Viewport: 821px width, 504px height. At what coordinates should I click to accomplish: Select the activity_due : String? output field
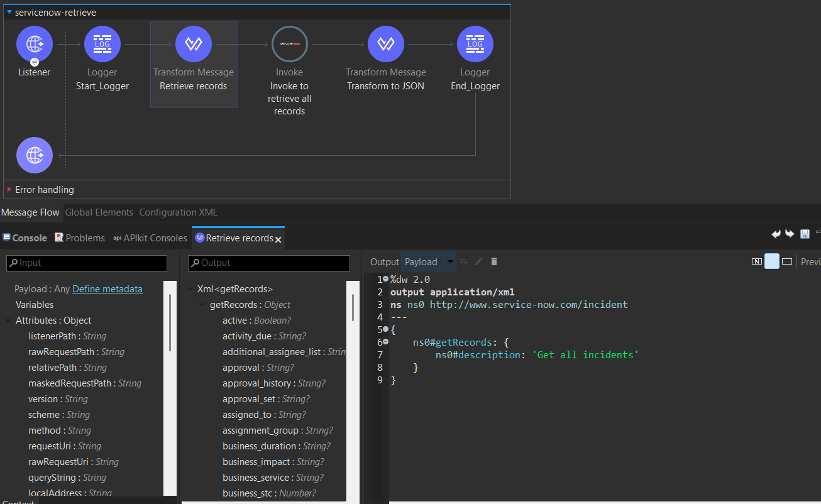click(x=264, y=336)
